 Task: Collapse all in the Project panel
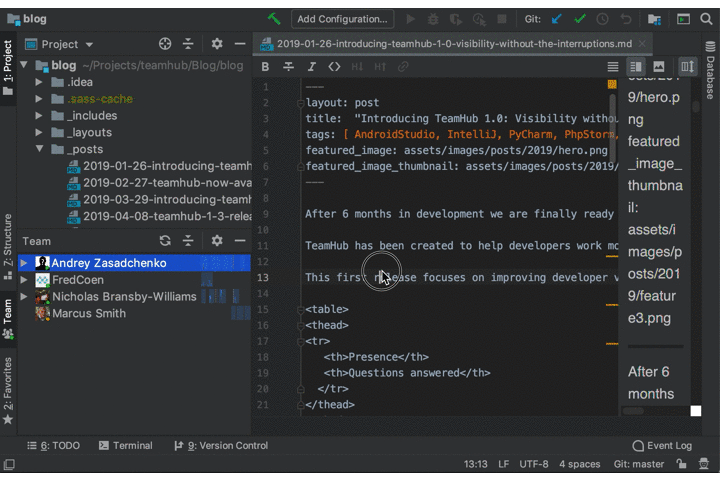click(188, 44)
